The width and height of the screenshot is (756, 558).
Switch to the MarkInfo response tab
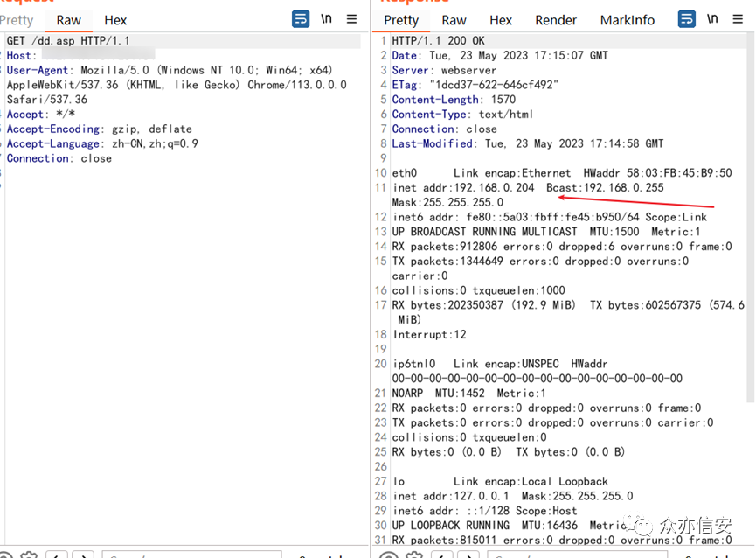627,20
